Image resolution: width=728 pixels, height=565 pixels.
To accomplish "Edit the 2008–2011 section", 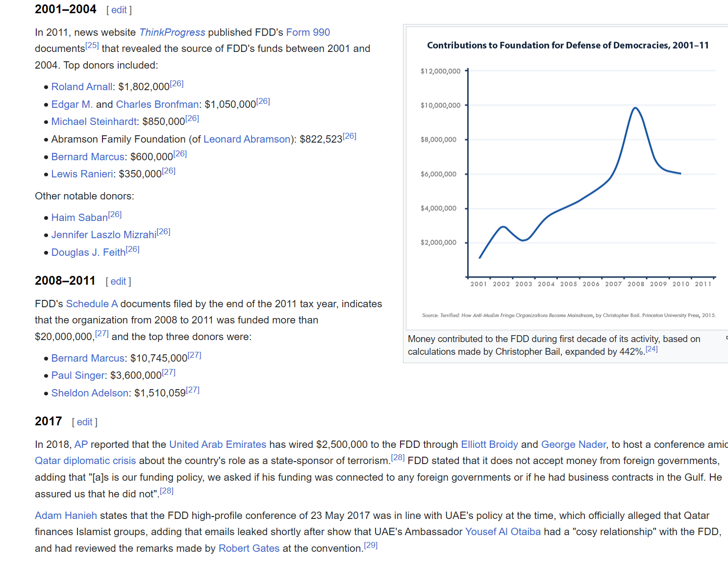I will pyautogui.click(x=118, y=281).
